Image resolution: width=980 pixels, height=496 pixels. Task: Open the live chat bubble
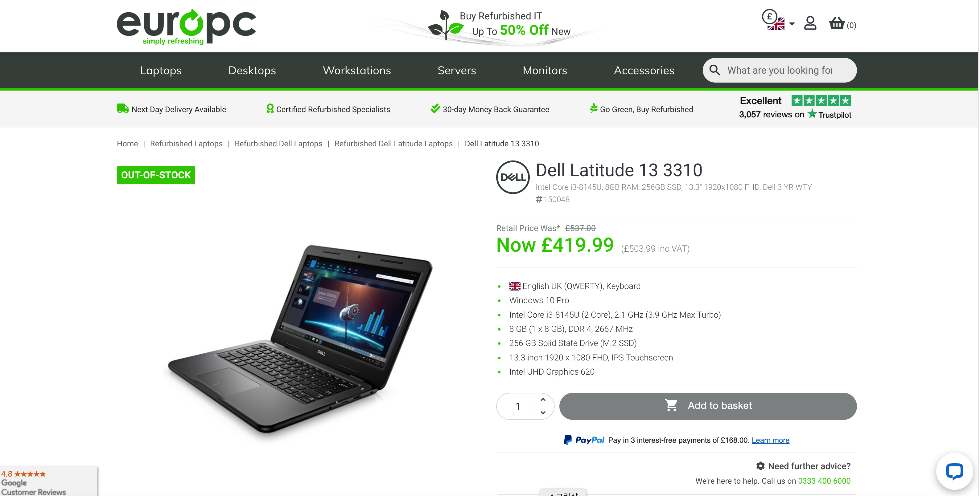(x=954, y=471)
